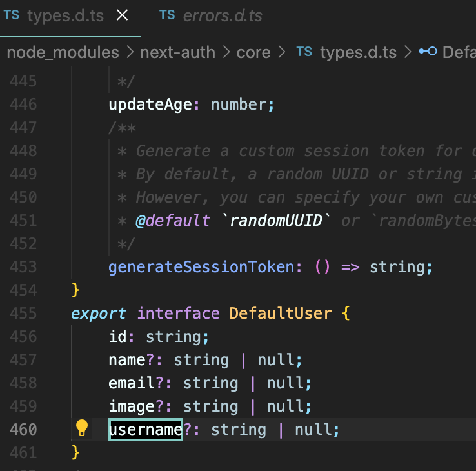Screen dimensions: 476x471
Task: Click the truncated Defa… symbol breadcrumb
Action: tap(459, 52)
